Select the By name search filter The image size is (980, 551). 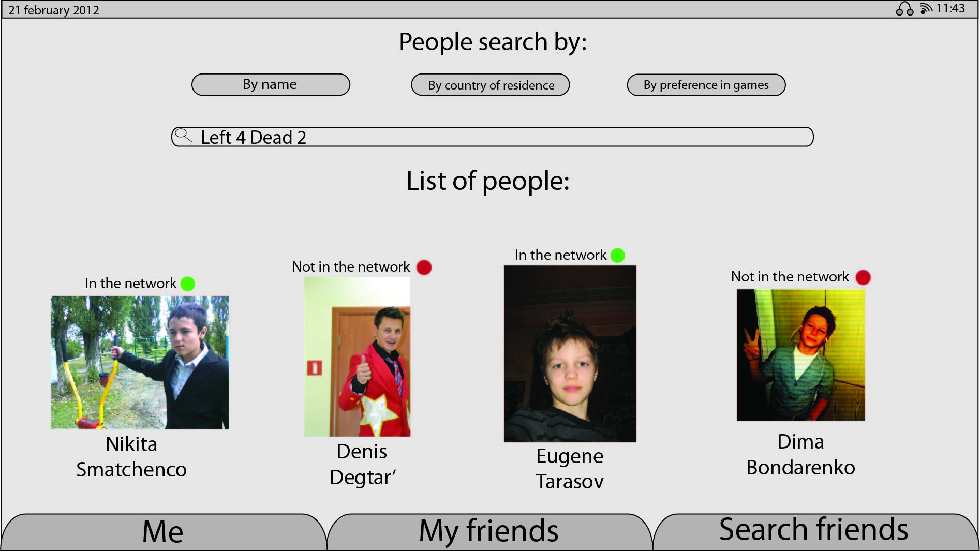(x=271, y=84)
